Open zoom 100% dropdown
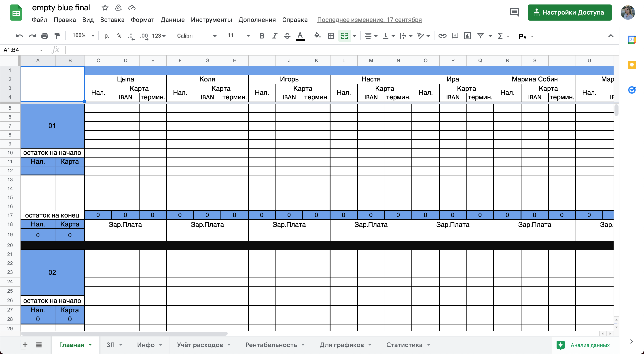The width and height of the screenshot is (644, 354). click(x=83, y=36)
